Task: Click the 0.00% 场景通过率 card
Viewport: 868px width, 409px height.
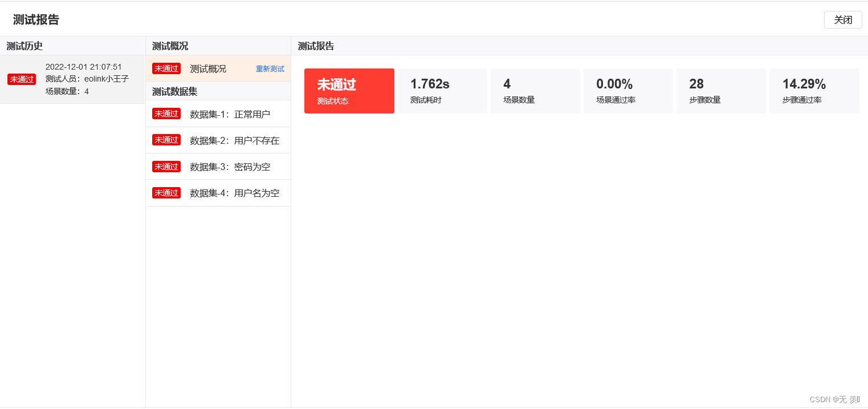Action: (628, 91)
